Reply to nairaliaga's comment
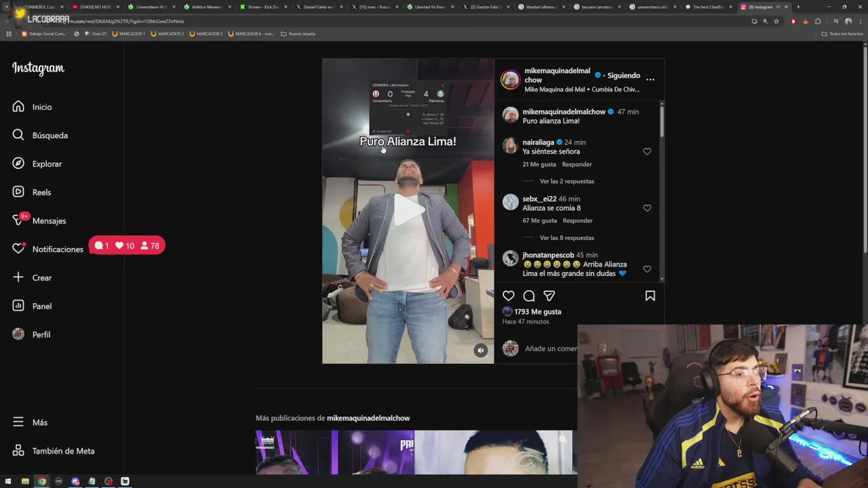Image resolution: width=868 pixels, height=488 pixels. pyautogui.click(x=577, y=165)
